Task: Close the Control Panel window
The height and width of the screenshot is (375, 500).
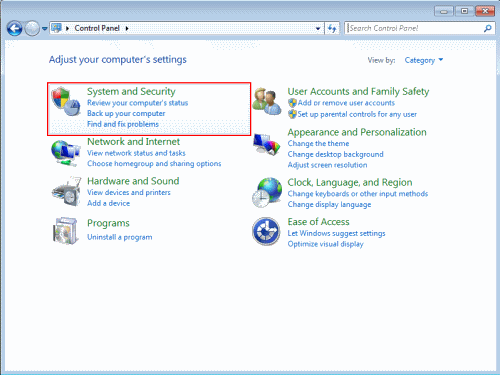Action: (485, 11)
